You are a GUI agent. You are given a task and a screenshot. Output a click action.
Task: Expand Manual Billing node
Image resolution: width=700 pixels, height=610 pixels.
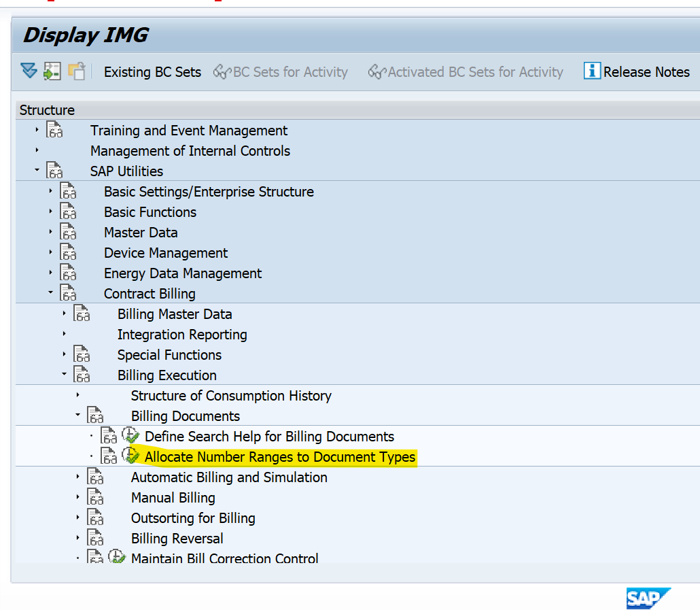coord(77,497)
